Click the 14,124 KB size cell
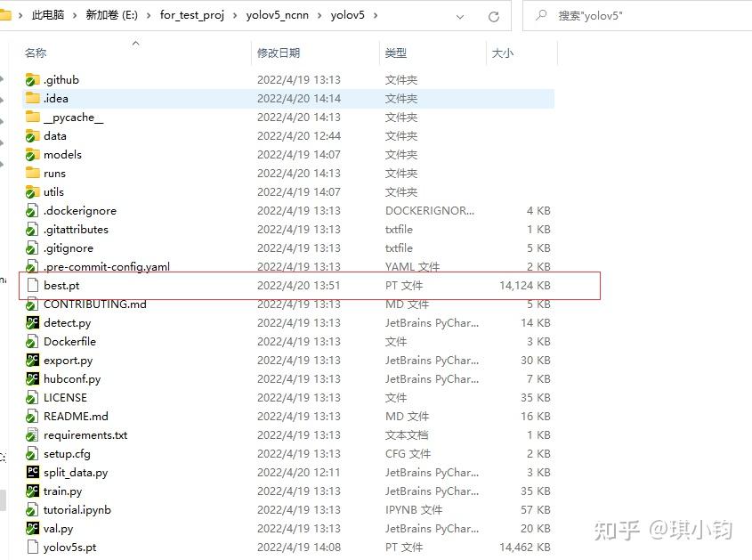 pos(525,286)
